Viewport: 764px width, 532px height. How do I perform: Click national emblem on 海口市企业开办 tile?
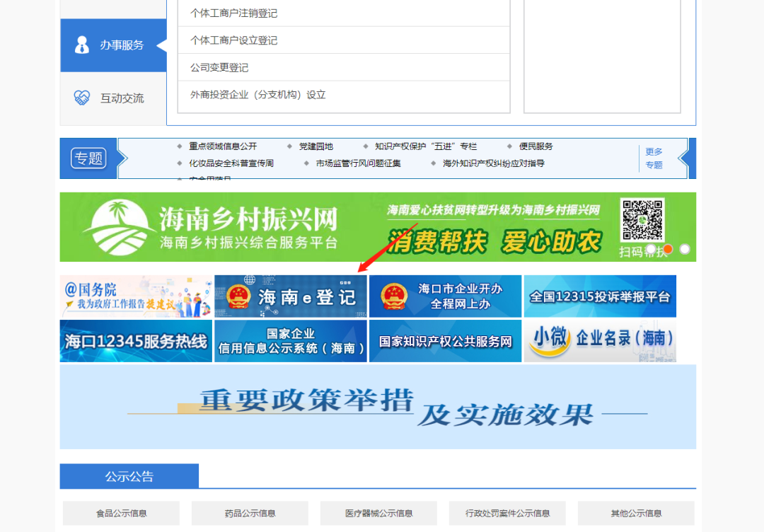(394, 296)
